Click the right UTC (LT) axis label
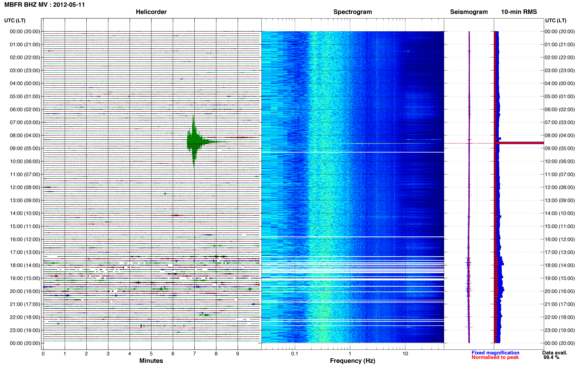This screenshot has width=588, height=368. [x=556, y=20]
